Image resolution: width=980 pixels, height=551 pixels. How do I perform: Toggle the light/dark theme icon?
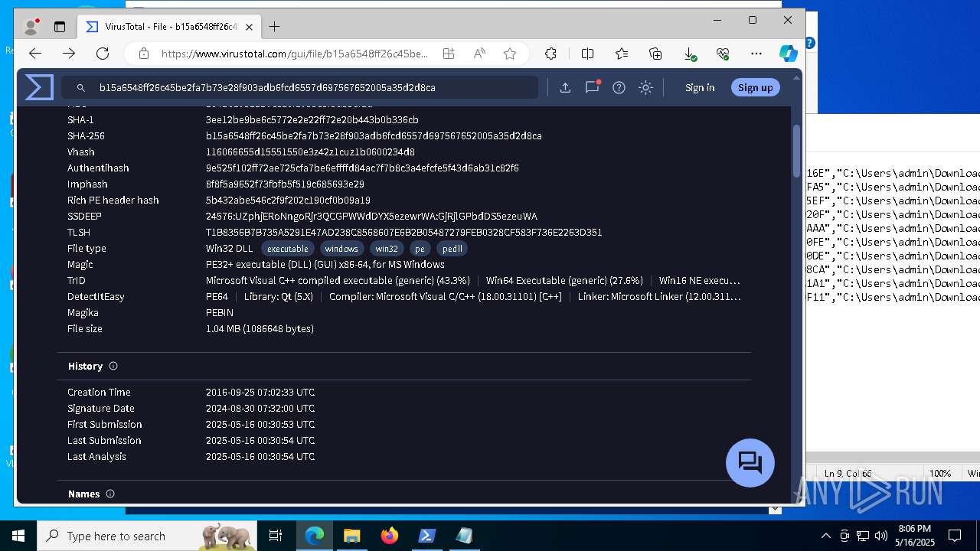(645, 88)
